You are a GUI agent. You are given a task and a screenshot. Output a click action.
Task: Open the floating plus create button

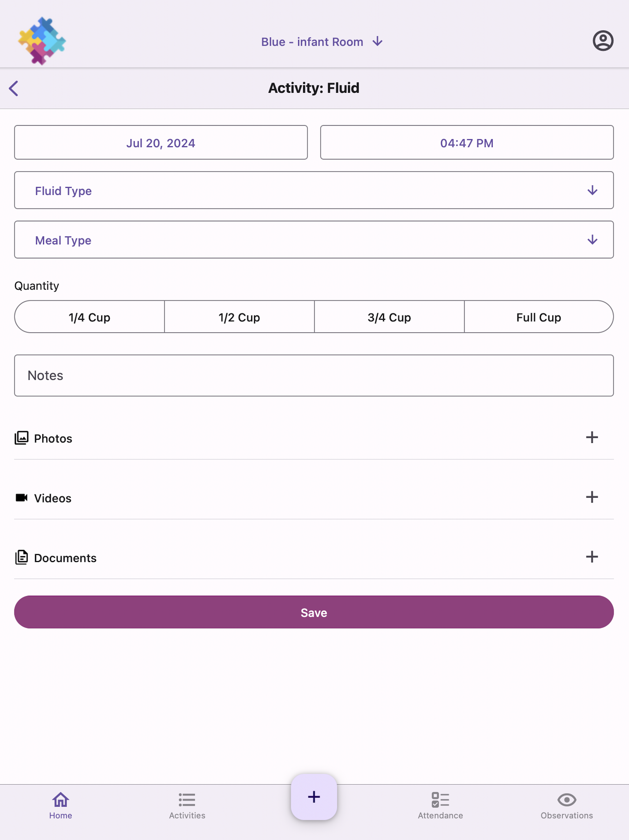[x=314, y=797]
